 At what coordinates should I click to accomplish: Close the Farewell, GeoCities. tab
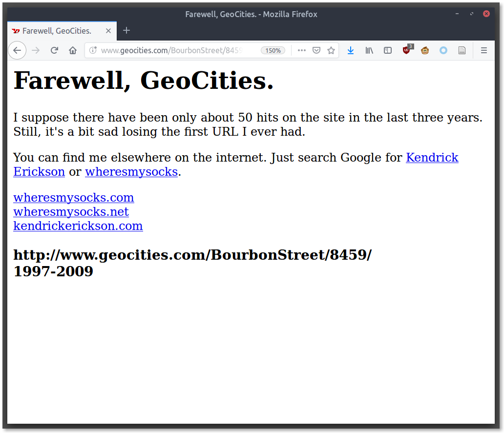click(108, 31)
